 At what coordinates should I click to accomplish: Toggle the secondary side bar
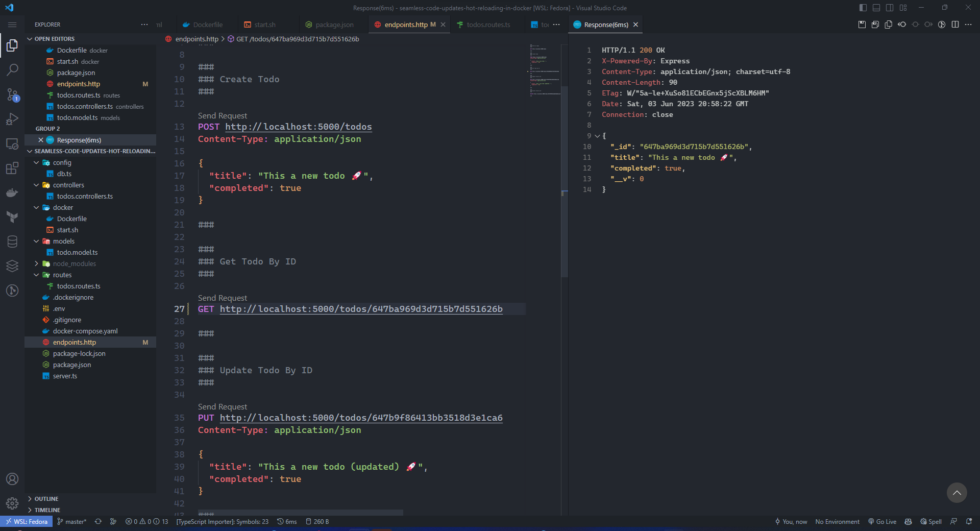(890, 8)
